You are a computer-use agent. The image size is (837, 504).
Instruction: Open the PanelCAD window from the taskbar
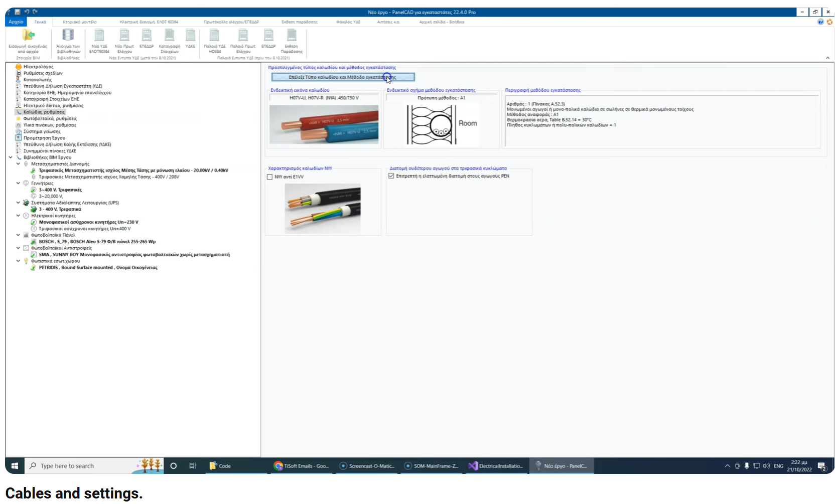point(561,466)
